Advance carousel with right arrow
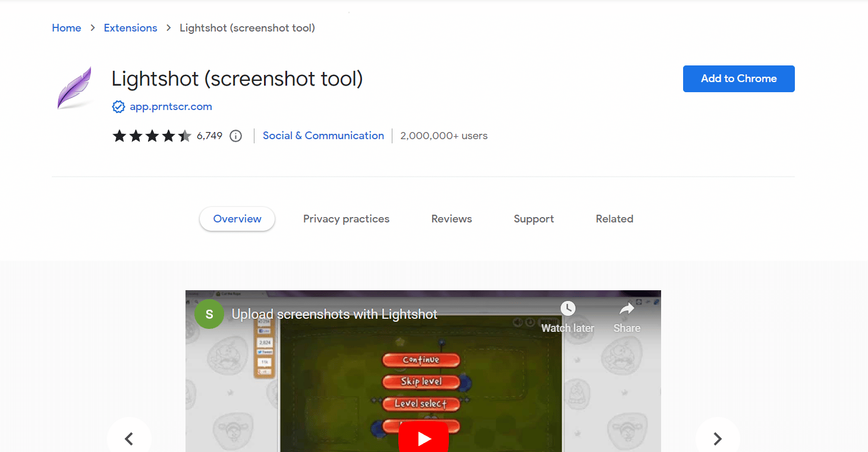Viewport: 868px width, 452px height. pos(718,438)
